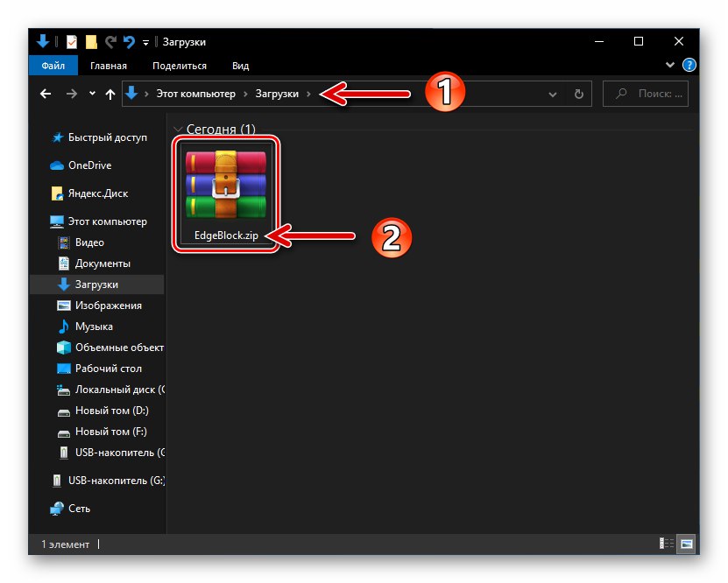Open the Видео folder in sidebar
Viewport: 728px width, 583px height.
(81, 242)
